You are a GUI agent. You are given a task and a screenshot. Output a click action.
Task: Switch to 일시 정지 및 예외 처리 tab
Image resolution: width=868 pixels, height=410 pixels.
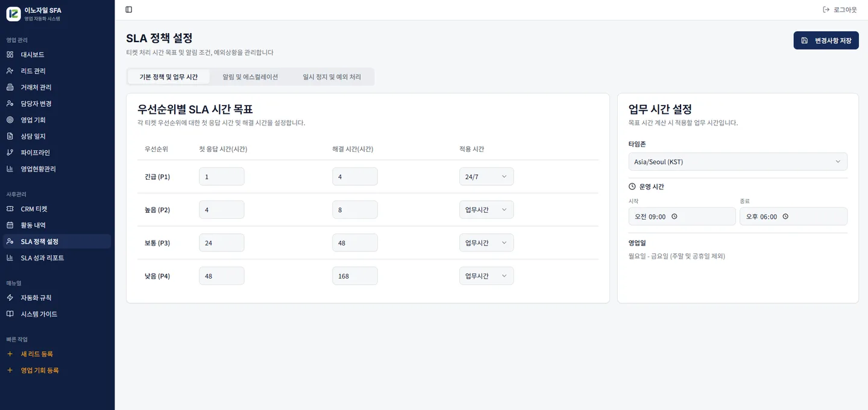pos(332,77)
